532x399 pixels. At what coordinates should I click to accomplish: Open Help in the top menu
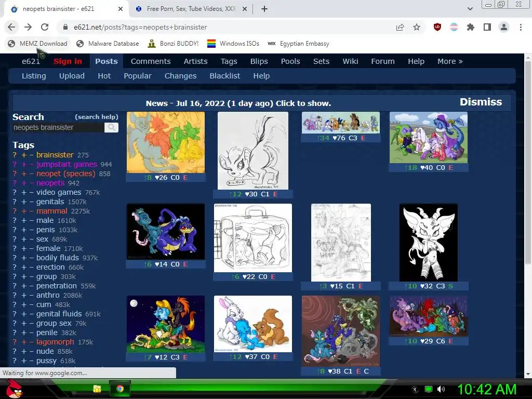[x=416, y=61]
